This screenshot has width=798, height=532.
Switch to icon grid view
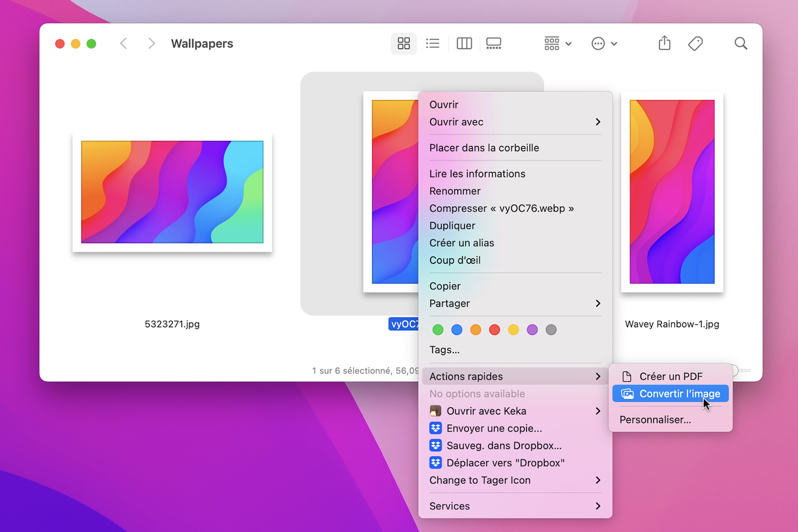403,43
